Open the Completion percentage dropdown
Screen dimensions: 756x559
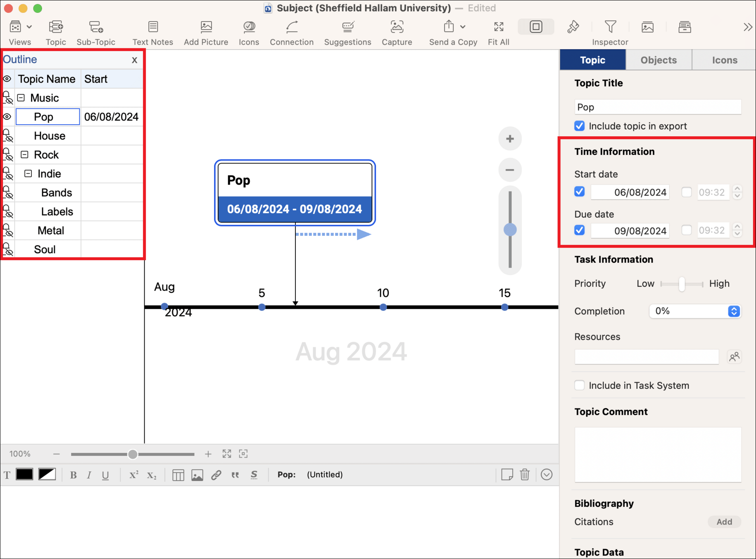(734, 311)
